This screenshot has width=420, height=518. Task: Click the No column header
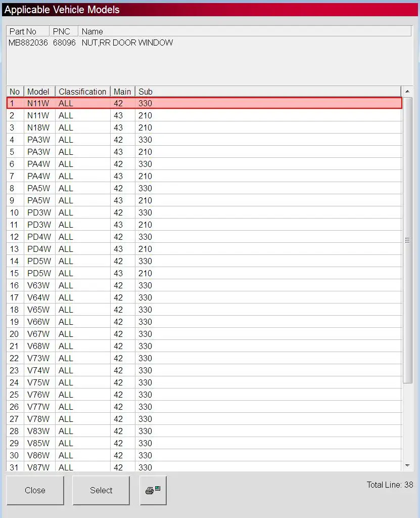[15, 92]
